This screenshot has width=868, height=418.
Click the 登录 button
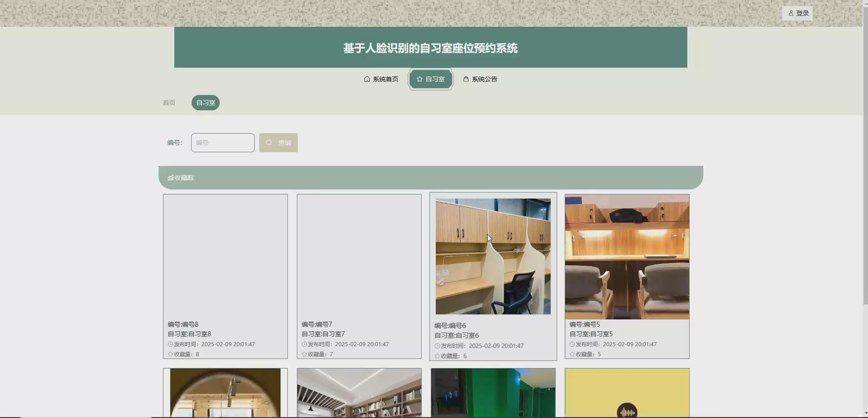pos(798,12)
